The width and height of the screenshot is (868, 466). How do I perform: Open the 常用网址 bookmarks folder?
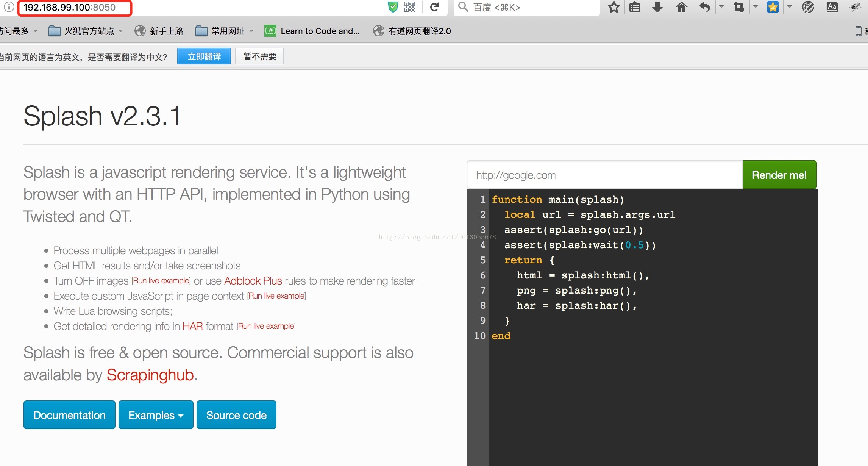[x=225, y=31]
